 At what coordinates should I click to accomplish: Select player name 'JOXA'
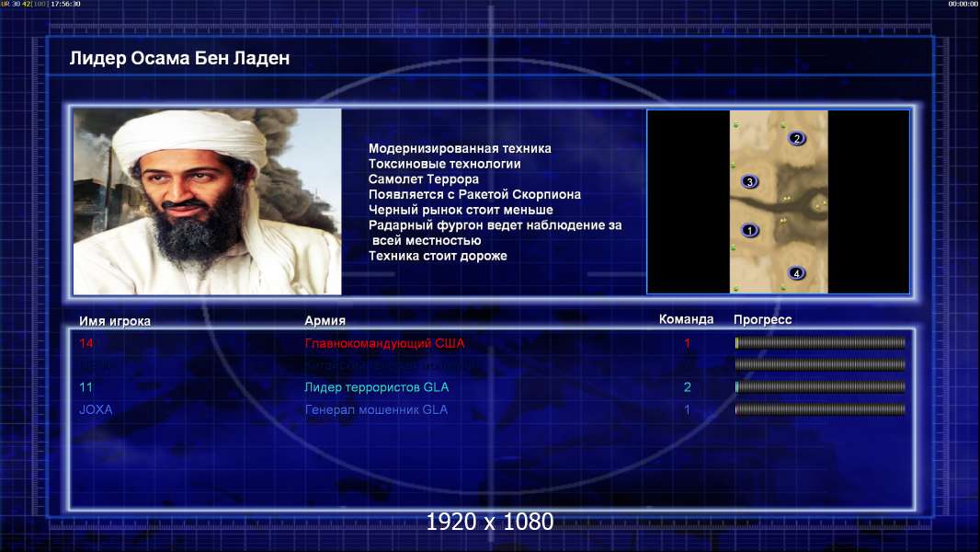point(96,409)
